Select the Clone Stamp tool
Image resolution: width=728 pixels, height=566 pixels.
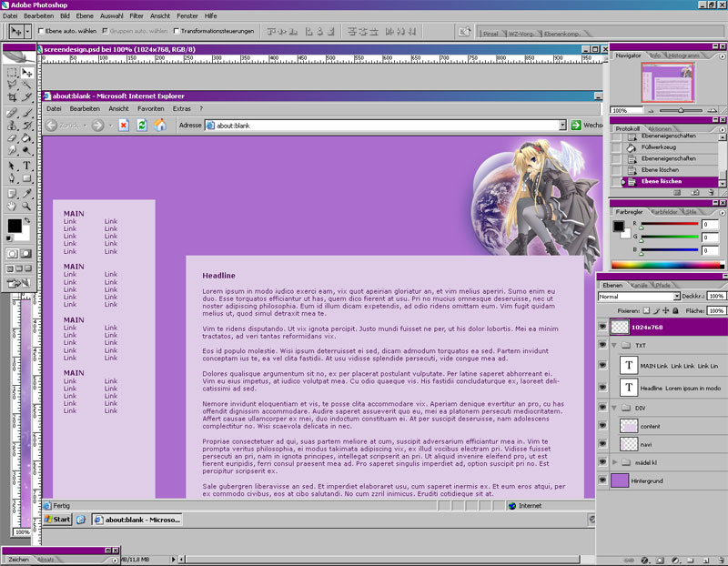pos(12,126)
